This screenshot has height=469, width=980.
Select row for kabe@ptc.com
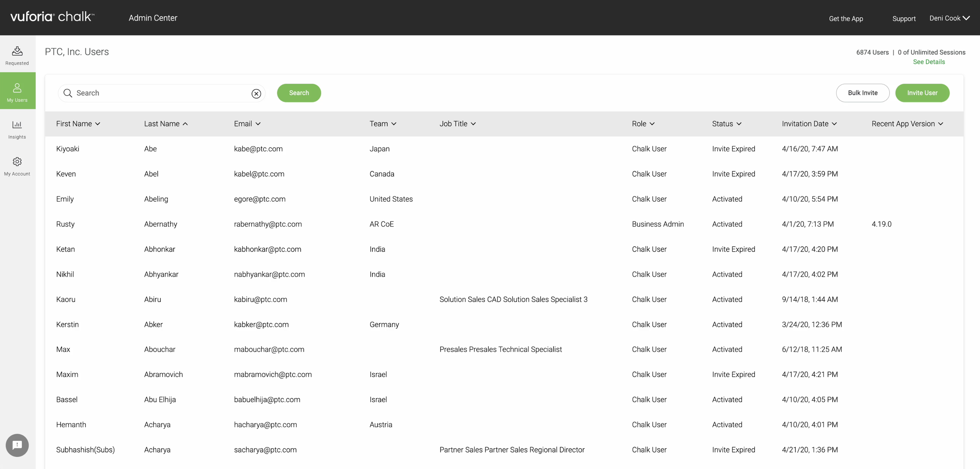tap(504, 149)
